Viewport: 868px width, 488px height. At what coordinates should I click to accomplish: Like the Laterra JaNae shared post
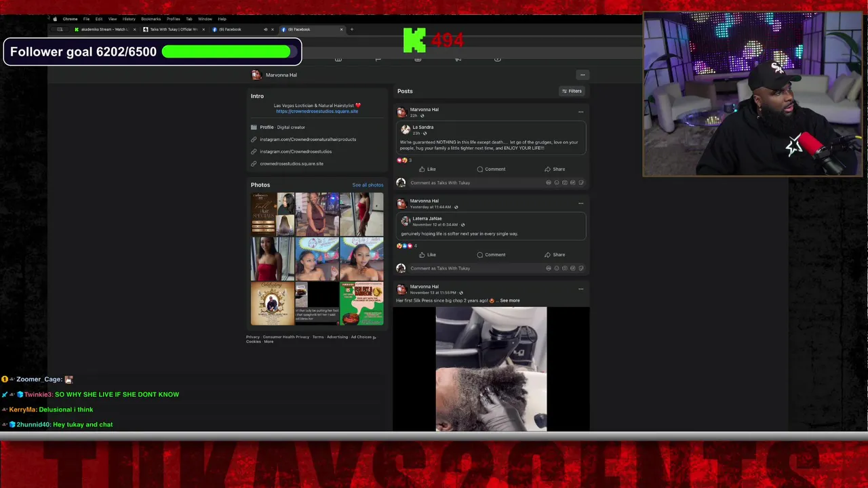pyautogui.click(x=427, y=255)
